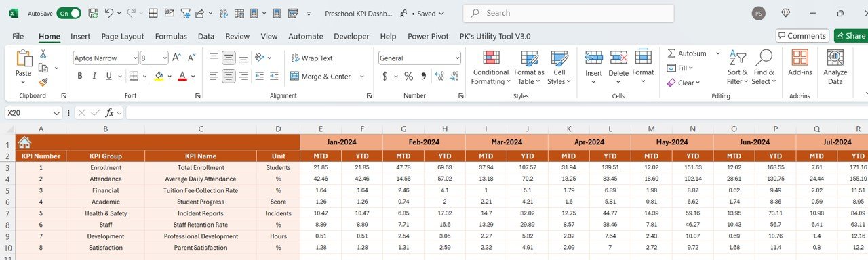
Task: Toggle Middle Align button
Action: click(x=229, y=58)
